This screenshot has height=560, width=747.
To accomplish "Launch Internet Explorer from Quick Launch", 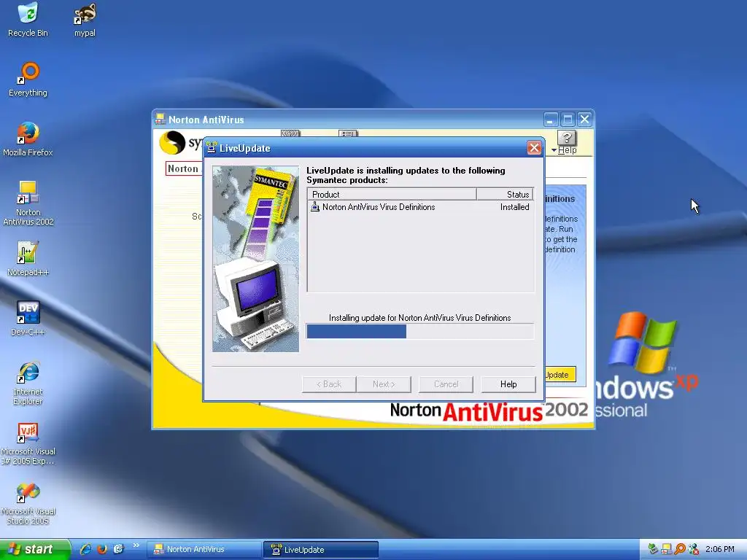I will click(86, 549).
